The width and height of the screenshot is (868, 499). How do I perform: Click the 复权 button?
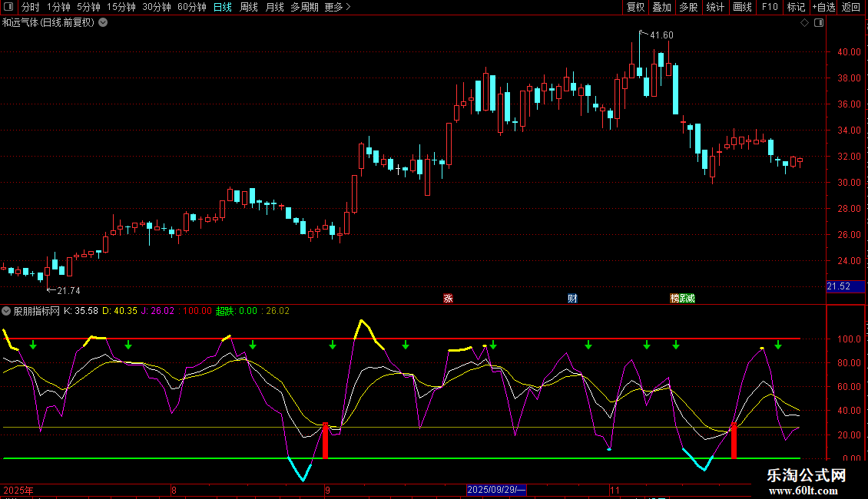click(x=635, y=8)
